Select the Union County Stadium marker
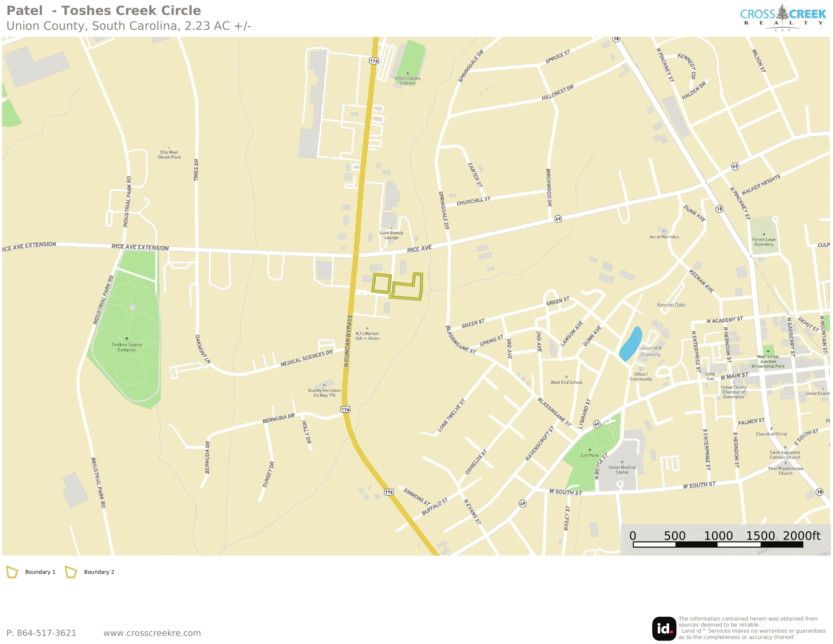Image resolution: width=833 pixels, height=644 pixels. click(408, 73)
